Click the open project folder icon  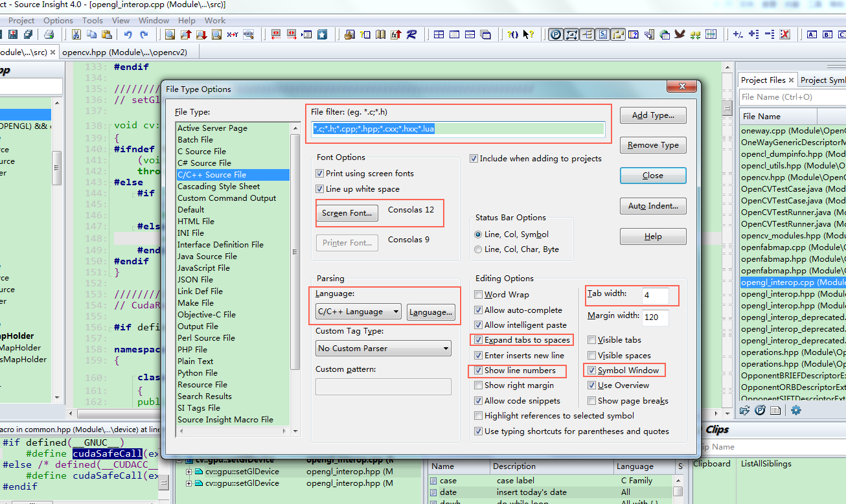click(745, 410)
